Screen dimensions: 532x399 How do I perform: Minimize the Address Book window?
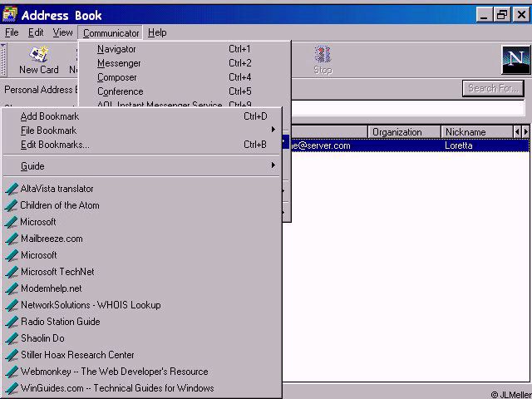(x=484, y=15)
